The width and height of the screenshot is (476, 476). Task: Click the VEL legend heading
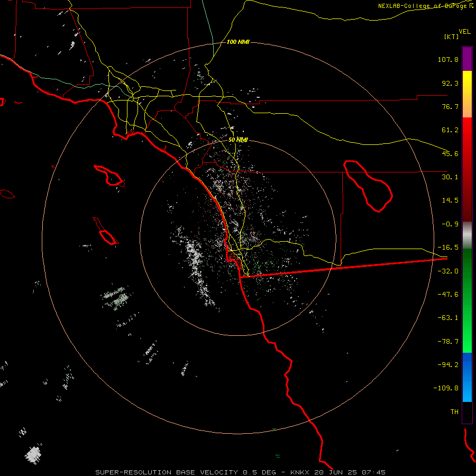pyautogui.click(x=464, y=32)
